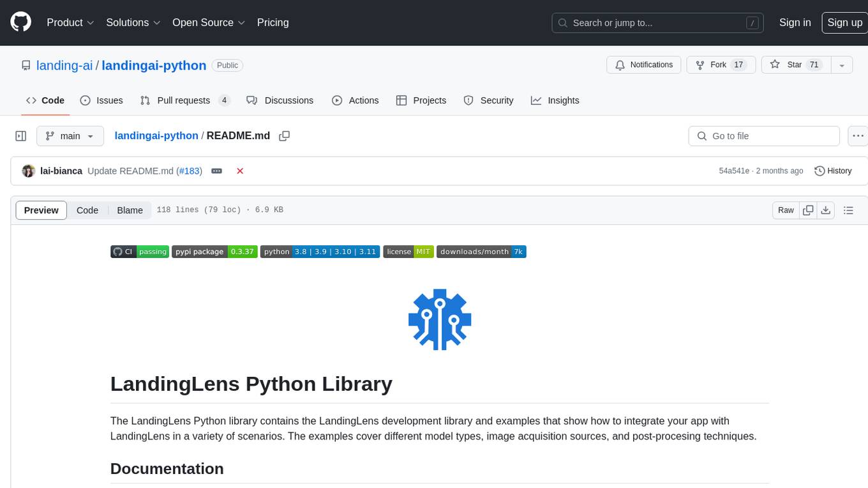View the failed checks red X status
The image size is (868, 488).
click(x=240, y=171)
